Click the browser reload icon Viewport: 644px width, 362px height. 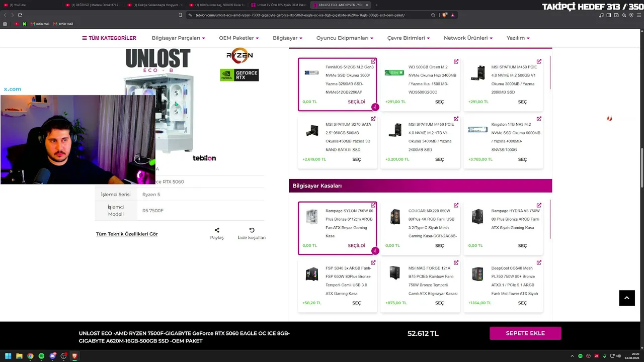coord(20,15)
